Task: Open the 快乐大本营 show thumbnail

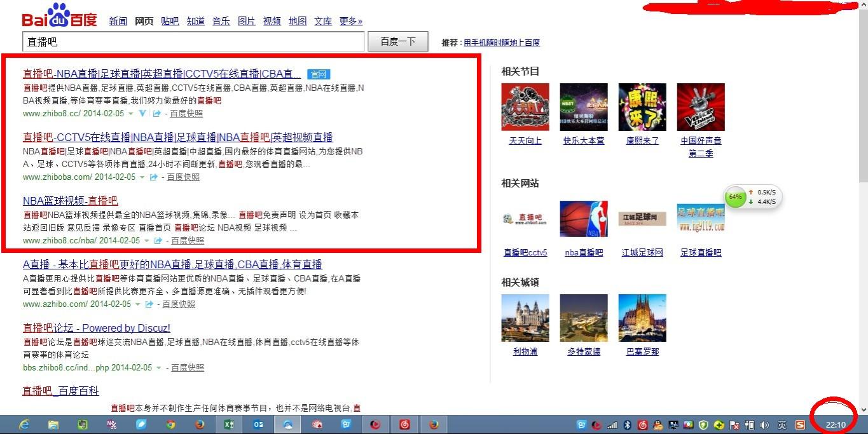Action: [x=584, y=107]
